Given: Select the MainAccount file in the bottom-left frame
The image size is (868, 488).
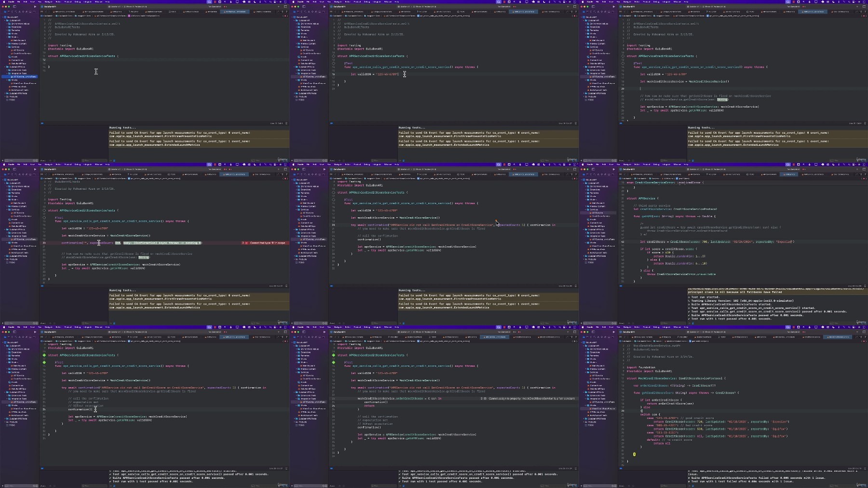Looking at the screenshot, I should pos(19,366).
